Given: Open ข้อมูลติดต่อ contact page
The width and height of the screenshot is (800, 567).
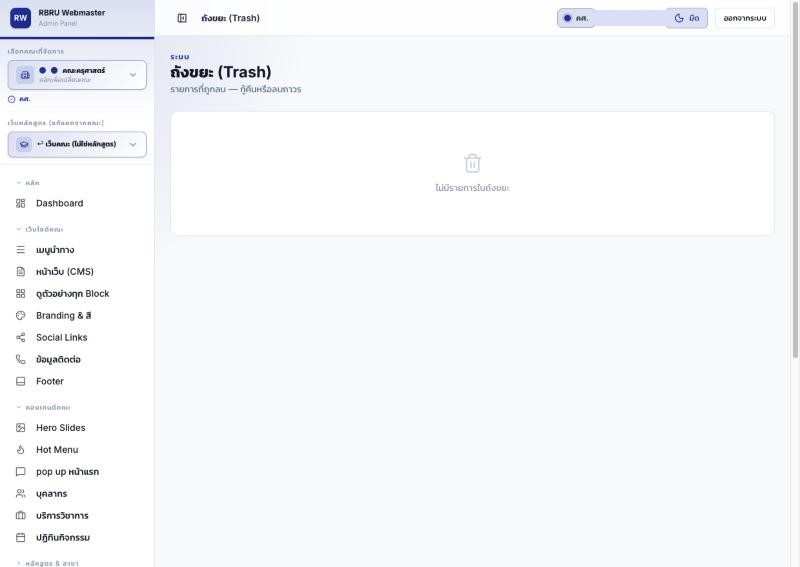Looking at the screenshot, I should tap(77, 359).
